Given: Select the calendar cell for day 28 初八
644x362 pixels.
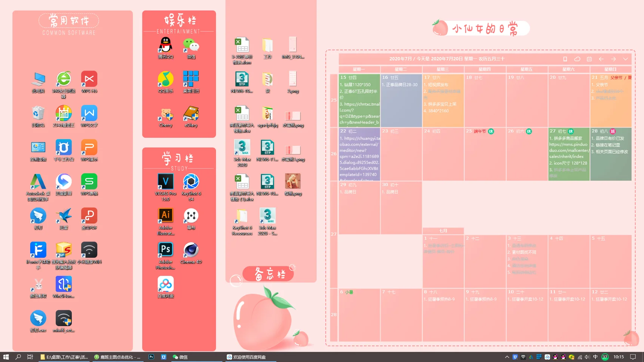Looking at the screenshot, I should click(x=611, y=154).
